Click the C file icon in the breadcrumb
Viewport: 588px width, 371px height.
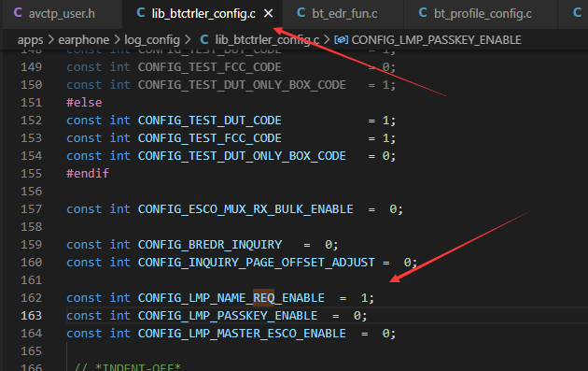(x=204, y=39)
